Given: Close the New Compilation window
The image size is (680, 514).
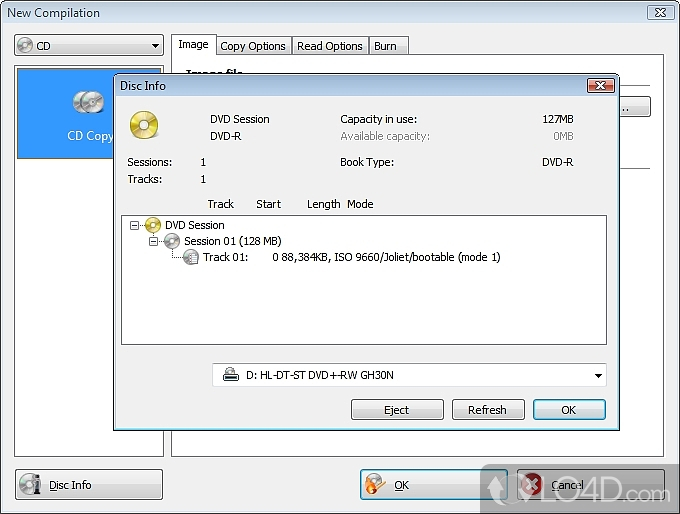Looking at the screenshot, I should pos(660,13).
